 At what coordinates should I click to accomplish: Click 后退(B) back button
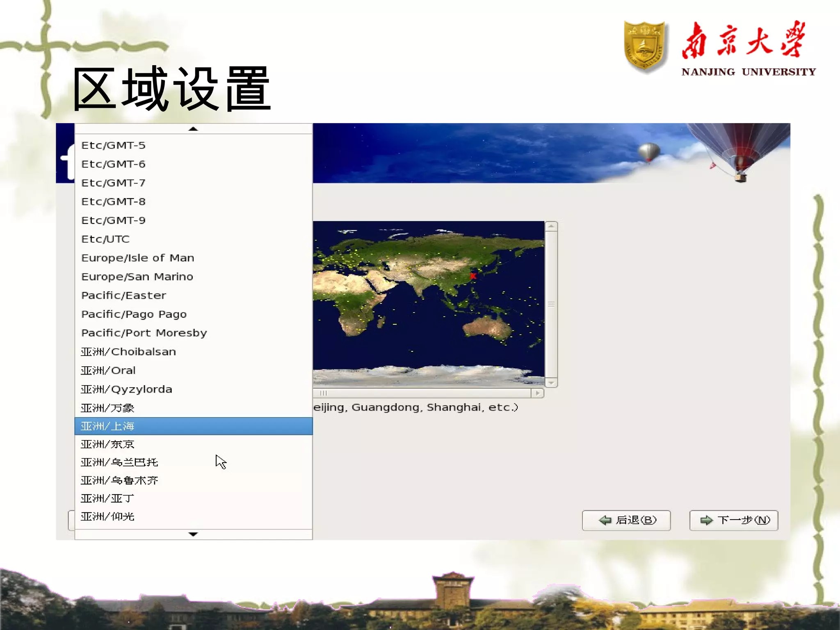tap(626, 520)
